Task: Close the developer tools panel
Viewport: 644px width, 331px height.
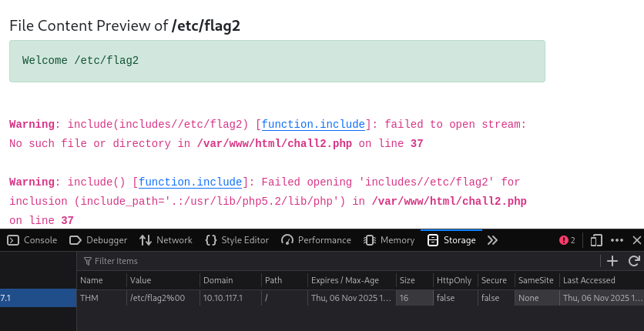Action: (636, 240)
